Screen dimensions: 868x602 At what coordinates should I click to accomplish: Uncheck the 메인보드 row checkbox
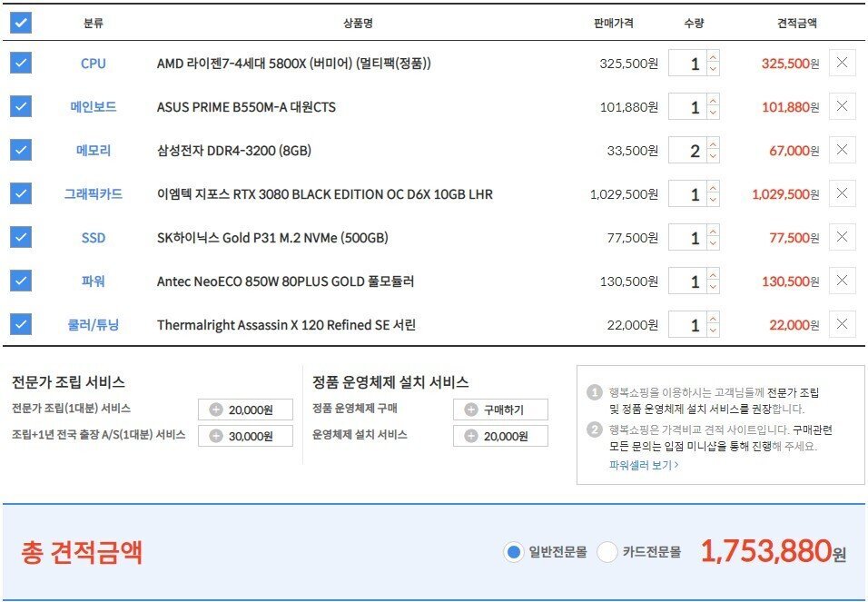pos(21,105)
